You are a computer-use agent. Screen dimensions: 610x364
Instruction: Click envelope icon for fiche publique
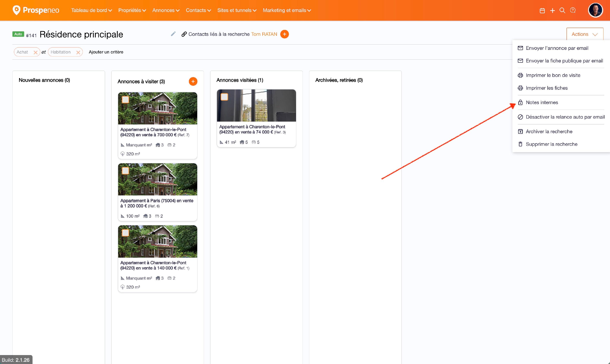[x=520, y=61]
